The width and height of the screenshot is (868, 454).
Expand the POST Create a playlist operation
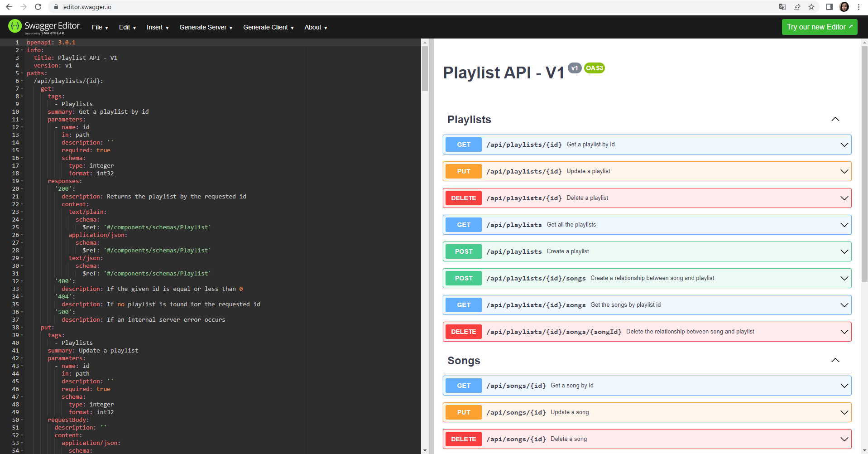pyautogui.click(x=844, y=251)
